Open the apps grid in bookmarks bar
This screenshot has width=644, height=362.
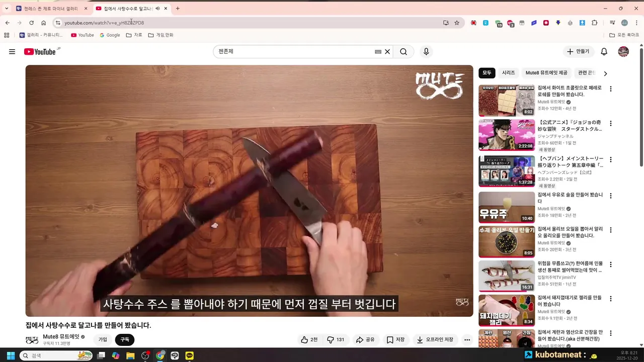[x=7, y=35]
